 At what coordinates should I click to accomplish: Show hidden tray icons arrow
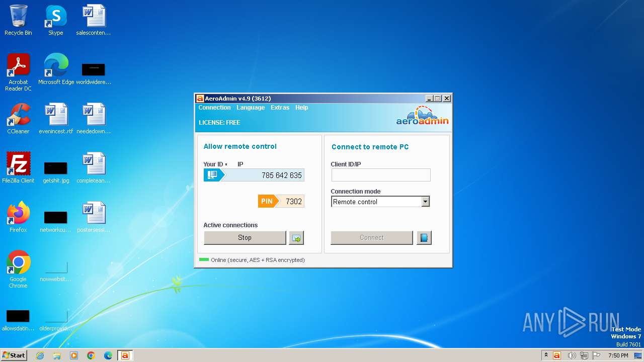[x=546, y=355]
